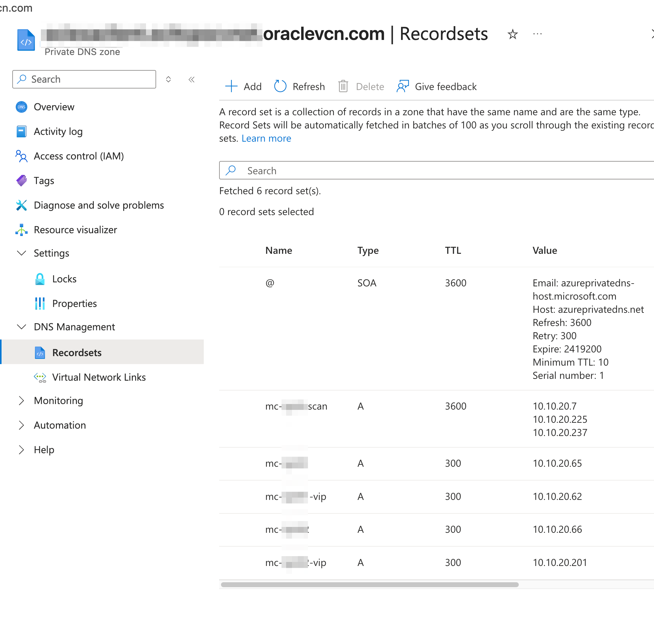Open Diagnose and solve problems
The image size is (654, 644).
[x=98, y=205]
